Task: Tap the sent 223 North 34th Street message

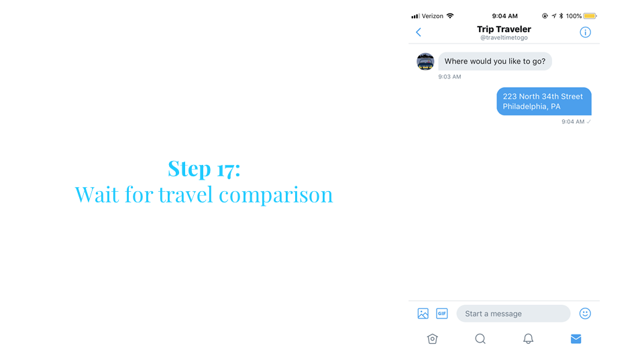Action: click(544, 101)
